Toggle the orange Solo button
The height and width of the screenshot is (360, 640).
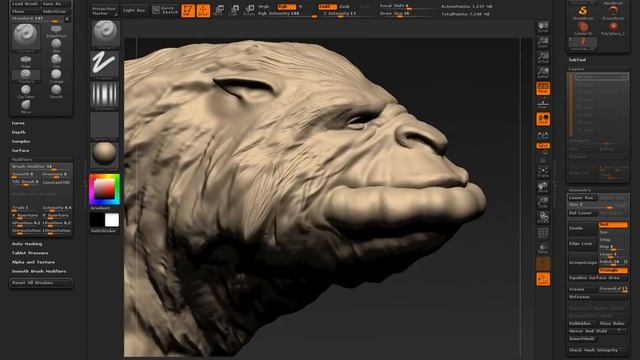(543, 279)
